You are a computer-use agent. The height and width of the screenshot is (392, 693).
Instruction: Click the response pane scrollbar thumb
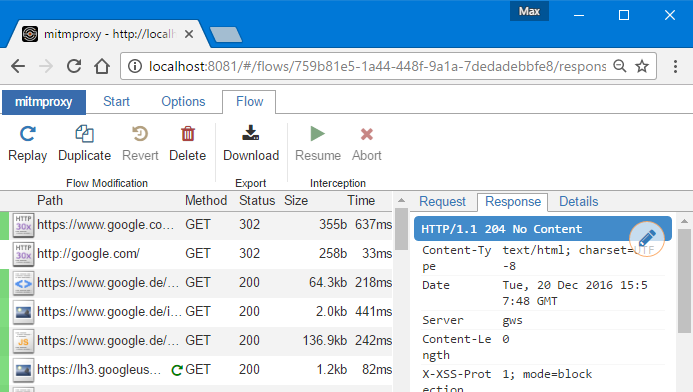tap(684, 281)
